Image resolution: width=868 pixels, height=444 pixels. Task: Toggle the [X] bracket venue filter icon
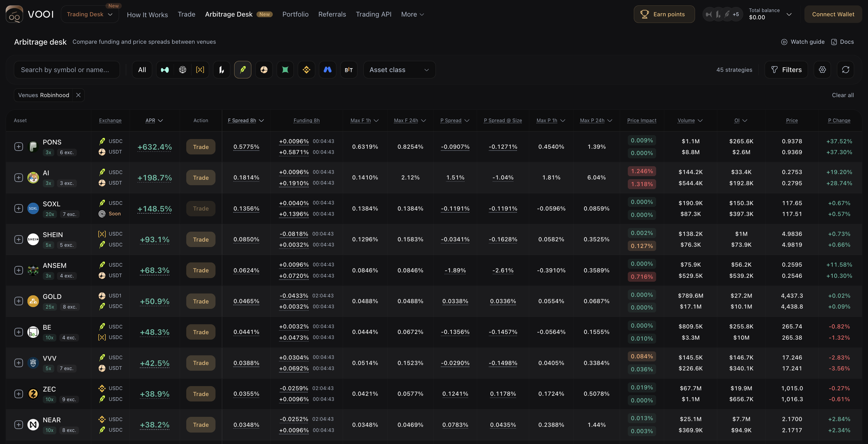point(200,70)
